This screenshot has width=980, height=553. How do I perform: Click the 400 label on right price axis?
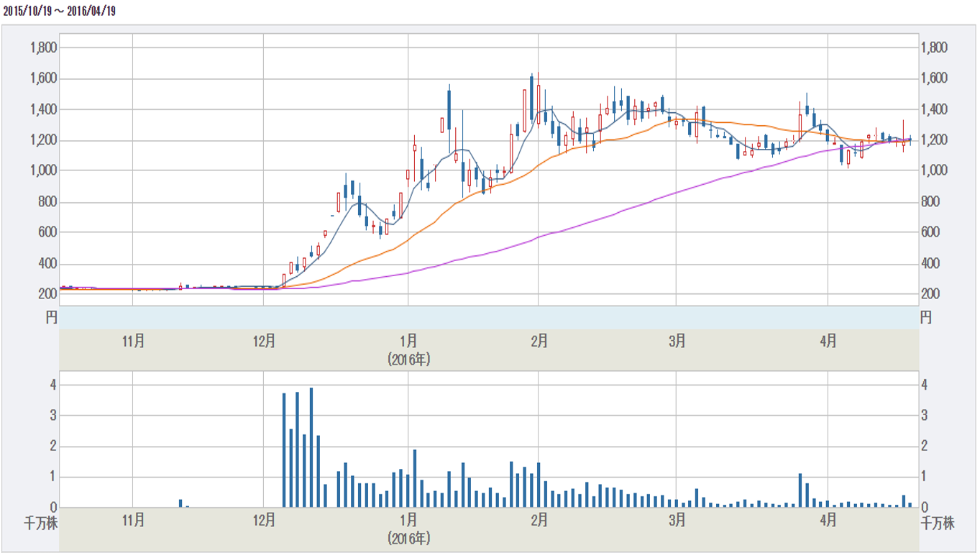click(931, 264)
